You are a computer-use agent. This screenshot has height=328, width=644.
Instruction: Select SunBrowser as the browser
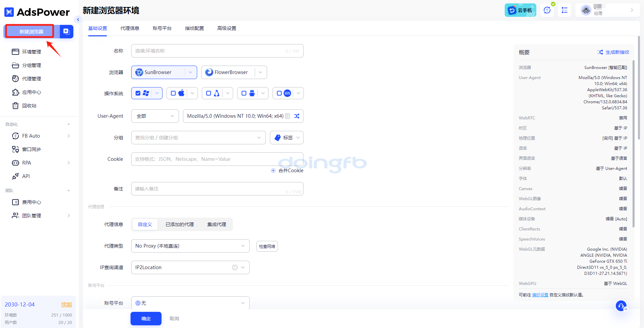(158, 72)
